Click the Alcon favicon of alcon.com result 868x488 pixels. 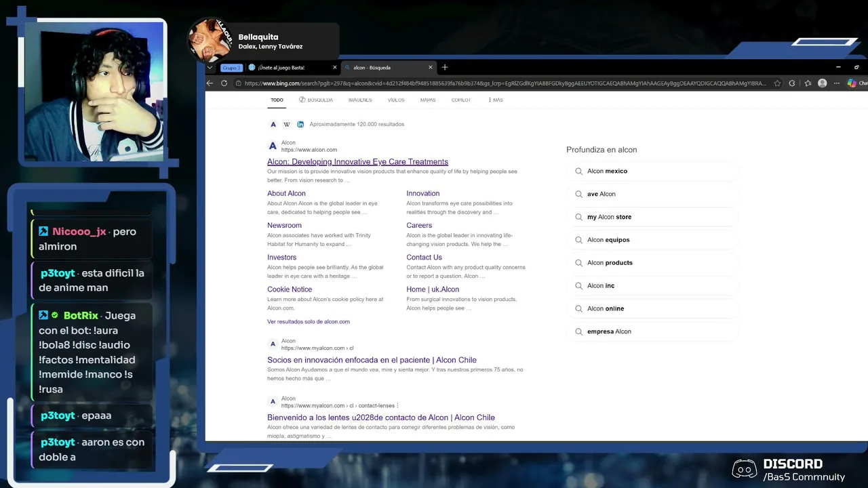pos(273,146)
